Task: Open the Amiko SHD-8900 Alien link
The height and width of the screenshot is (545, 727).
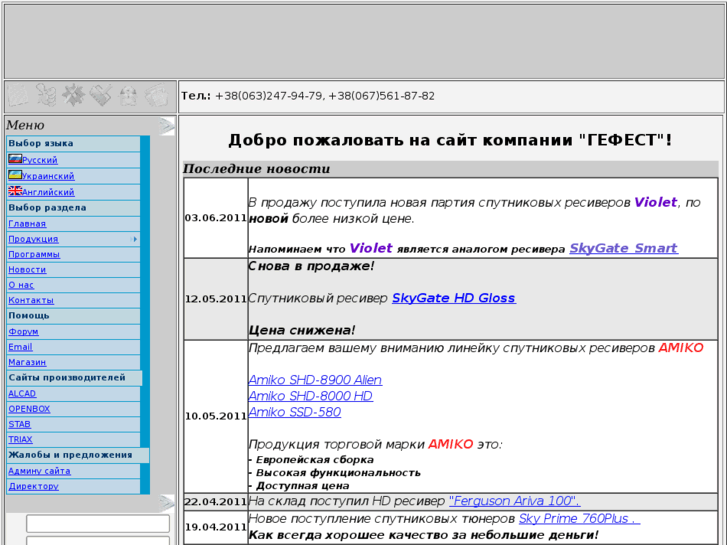Action: click(x=315, y=380)
